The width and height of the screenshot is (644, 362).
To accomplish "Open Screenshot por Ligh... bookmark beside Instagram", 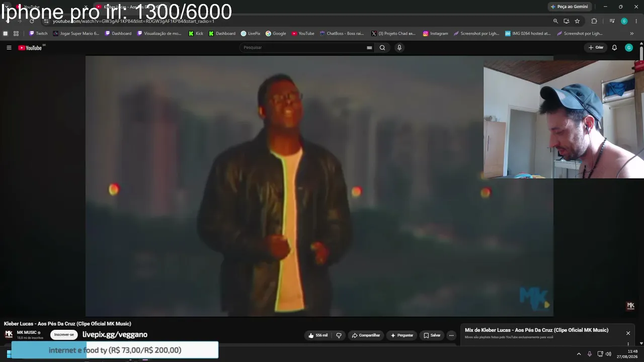I will [476, 34].
